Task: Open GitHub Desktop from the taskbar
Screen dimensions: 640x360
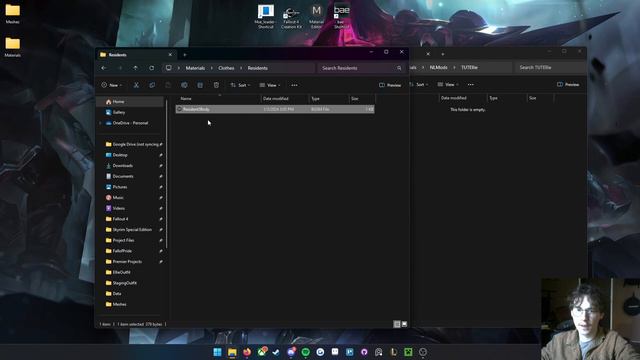Action: pyautogui.click(x=364, y=352)
